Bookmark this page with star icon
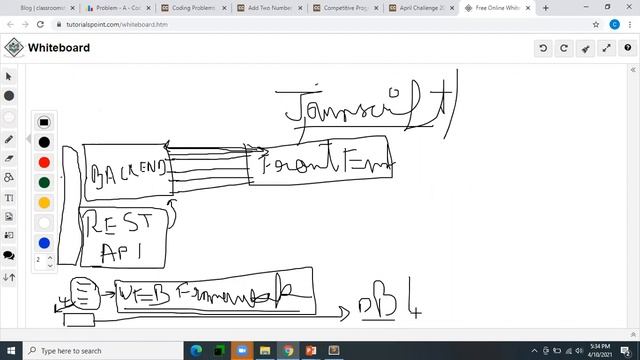The width and height of the screenshot is (640, 360). point(596,24)
